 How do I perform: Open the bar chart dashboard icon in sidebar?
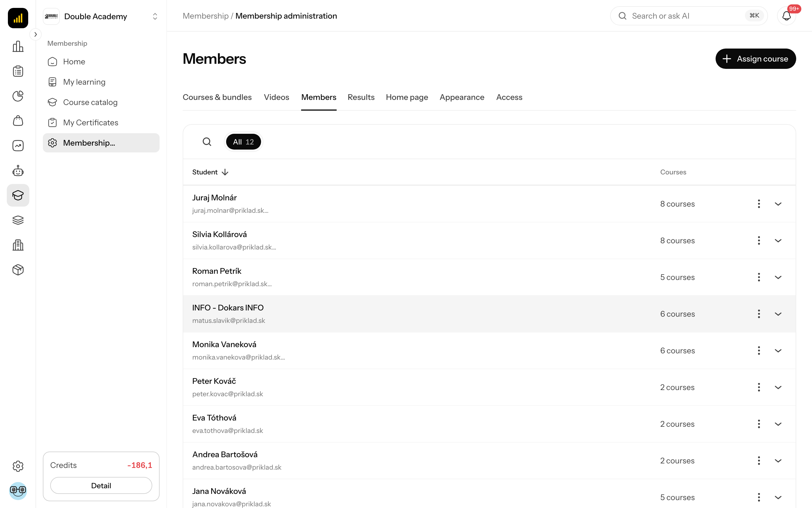pyautogui.click(x=18, y=46)
